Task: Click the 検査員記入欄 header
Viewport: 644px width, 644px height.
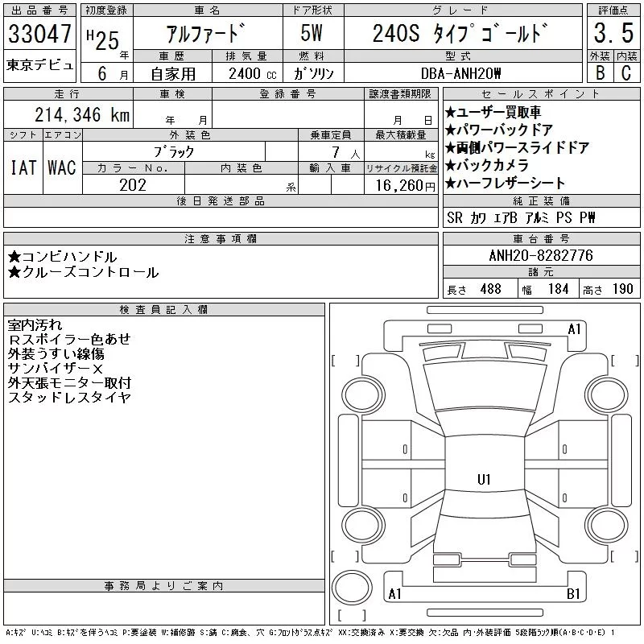Action: coord(164,309)
